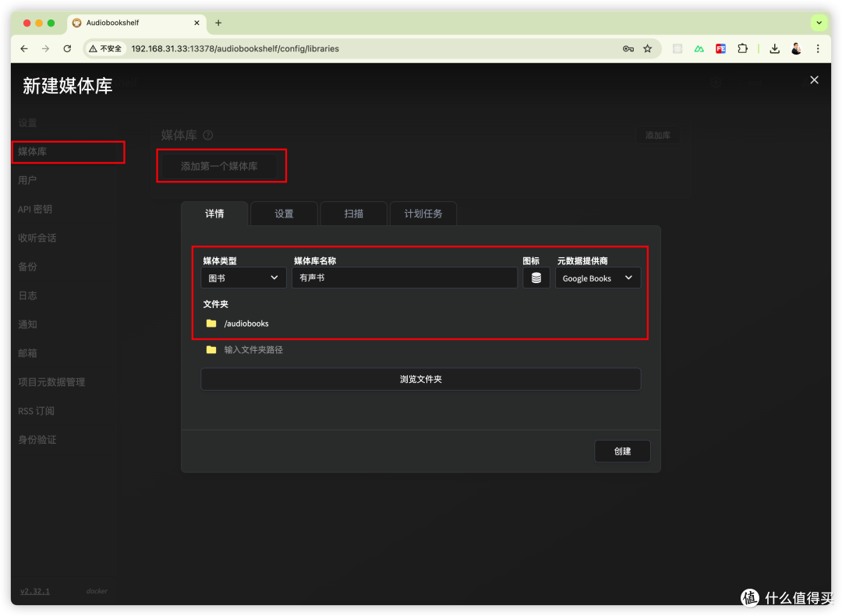The image size is (842, 616).
Task: Click the yellow folder icon beside 输入文件夹路径
Action: pos(210,349)
